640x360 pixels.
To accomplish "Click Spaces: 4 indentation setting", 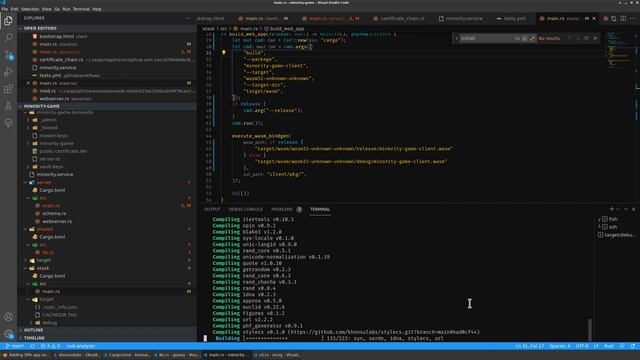I will pos(560,346).
